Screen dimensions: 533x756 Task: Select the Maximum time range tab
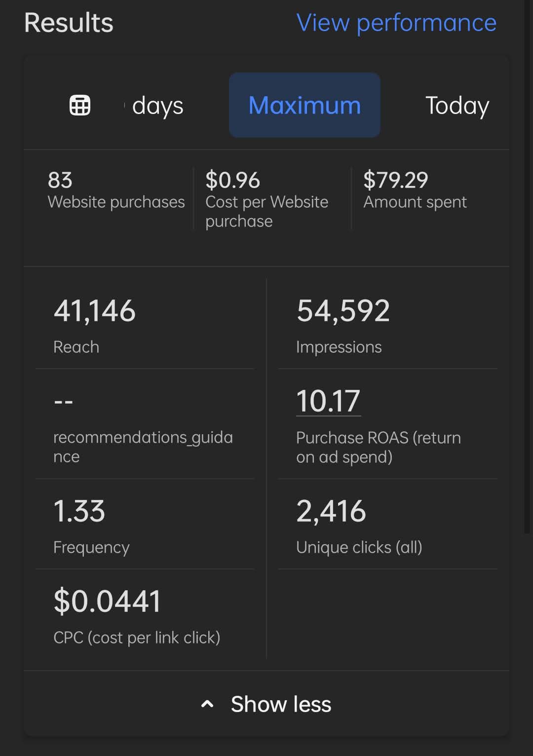pyautogui.click(x=305, y=105)
